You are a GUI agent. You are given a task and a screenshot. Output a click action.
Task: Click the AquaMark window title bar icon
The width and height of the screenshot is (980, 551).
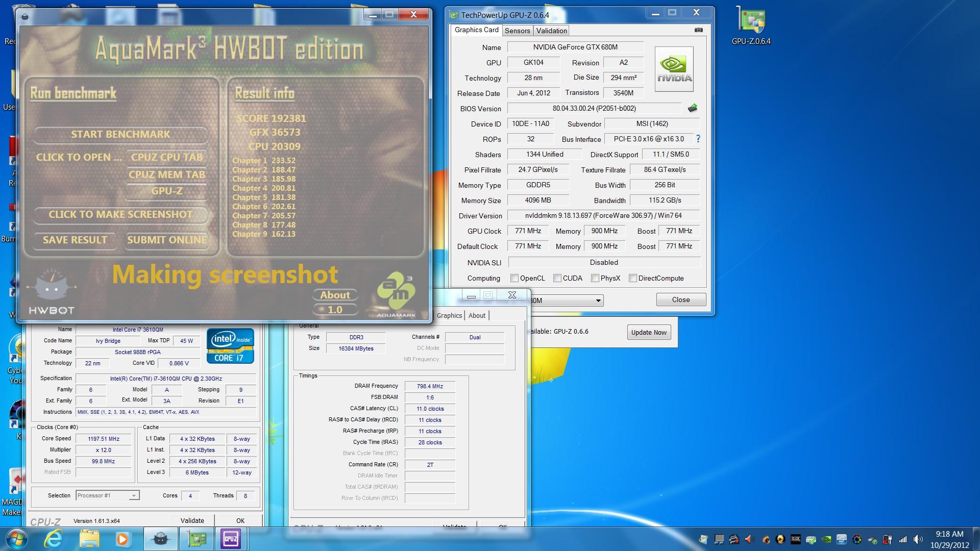25,16
